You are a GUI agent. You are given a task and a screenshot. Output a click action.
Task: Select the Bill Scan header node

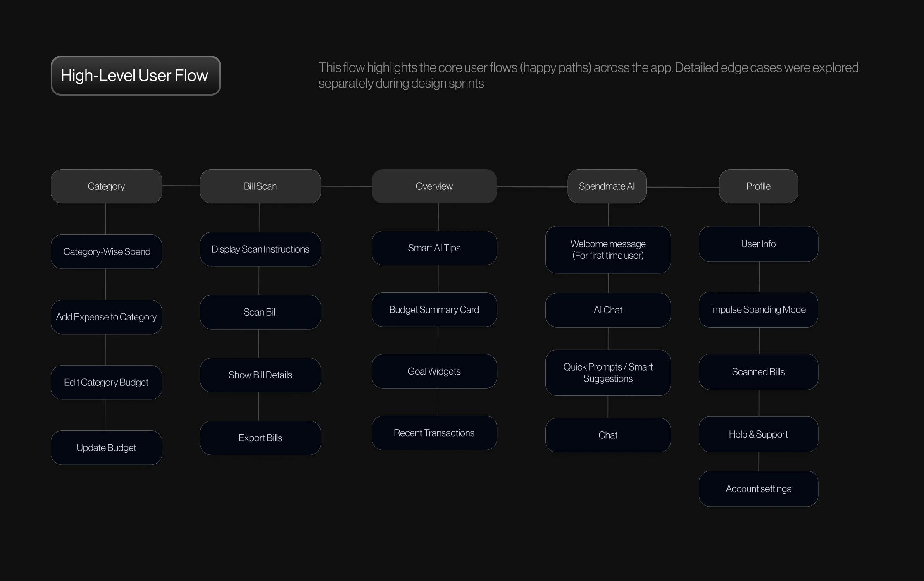pyautogui.click(x=260, y=186)
